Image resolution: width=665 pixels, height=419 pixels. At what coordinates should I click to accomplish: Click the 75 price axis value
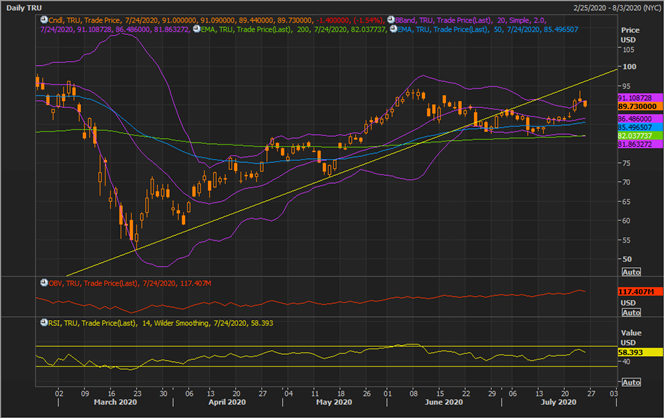[627, 163]
